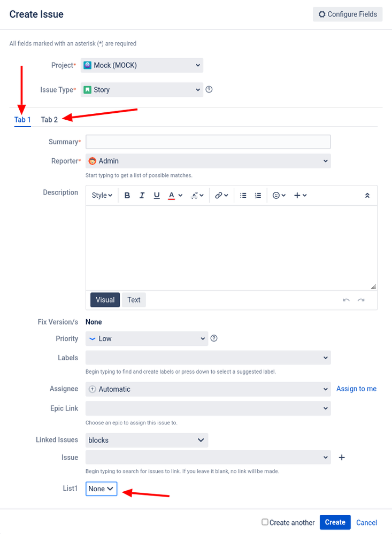Open the Linked Issues blocks dropdown
Viewport: 392px width, 534px height.
point(147,440)
